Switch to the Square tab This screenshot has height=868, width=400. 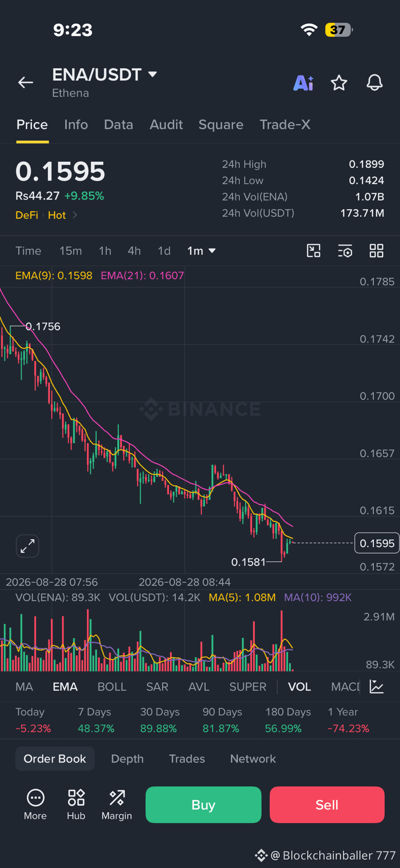(x=221, y=125)
